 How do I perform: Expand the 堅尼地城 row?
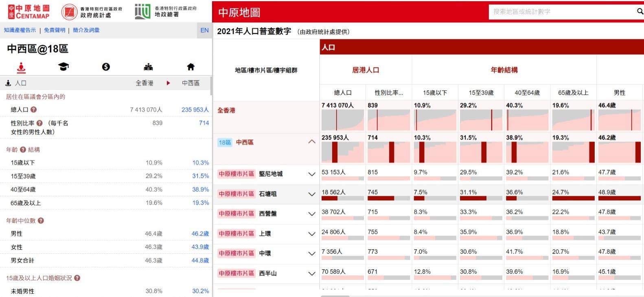pos(312,174)
